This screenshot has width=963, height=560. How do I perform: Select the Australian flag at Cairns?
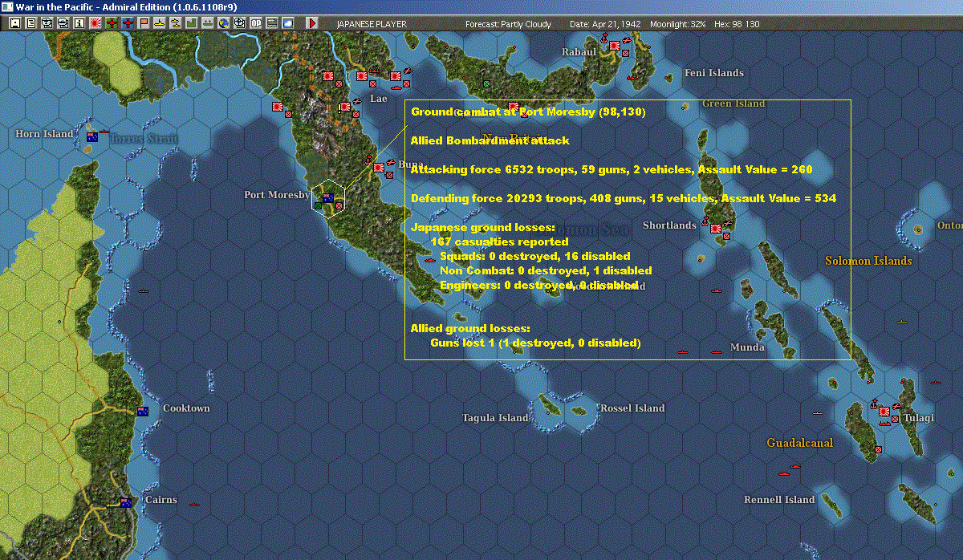point(125,502)
